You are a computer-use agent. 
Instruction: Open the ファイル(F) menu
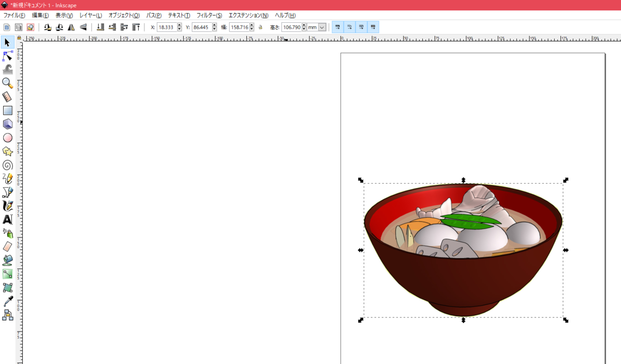pyautogui.click(x=14, y=16)
